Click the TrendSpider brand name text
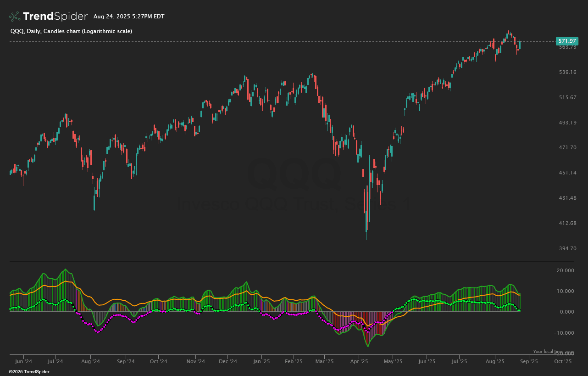 click(x=55, y=17)
